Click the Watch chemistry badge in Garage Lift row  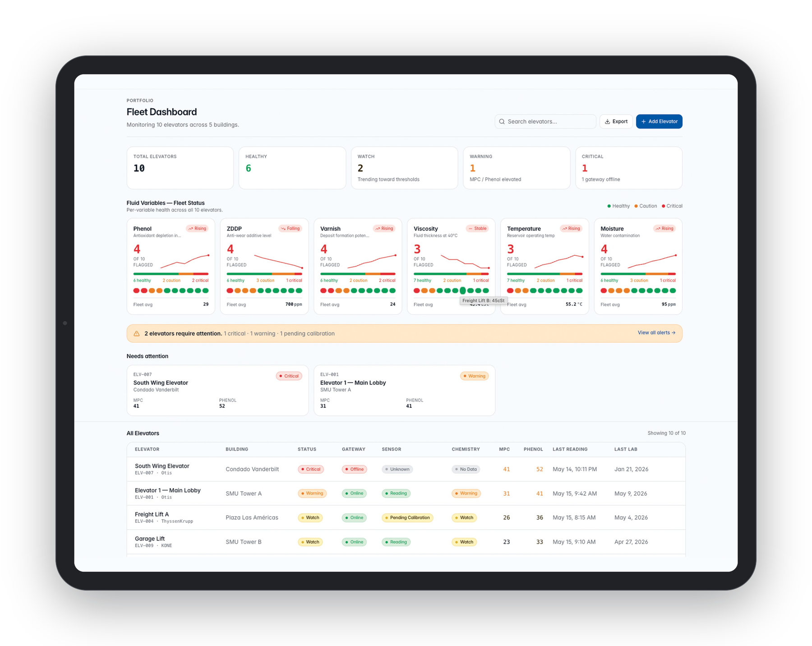pos(464,542)
